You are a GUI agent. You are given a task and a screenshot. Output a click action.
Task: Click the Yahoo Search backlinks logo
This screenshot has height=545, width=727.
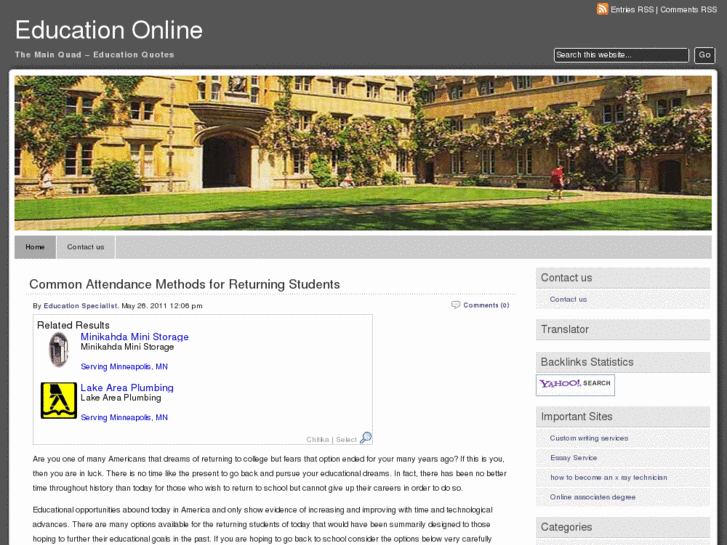575,385
